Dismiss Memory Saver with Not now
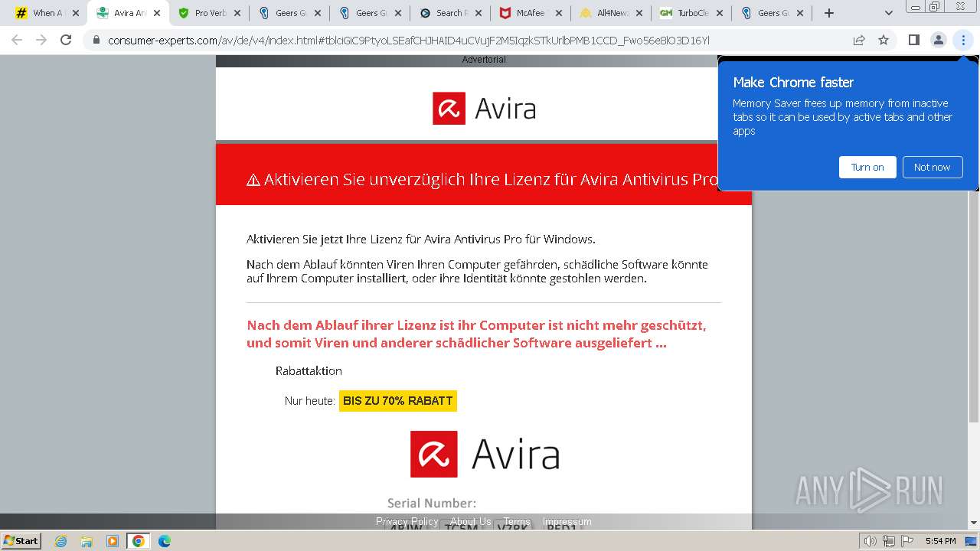 tap(932, 167)
